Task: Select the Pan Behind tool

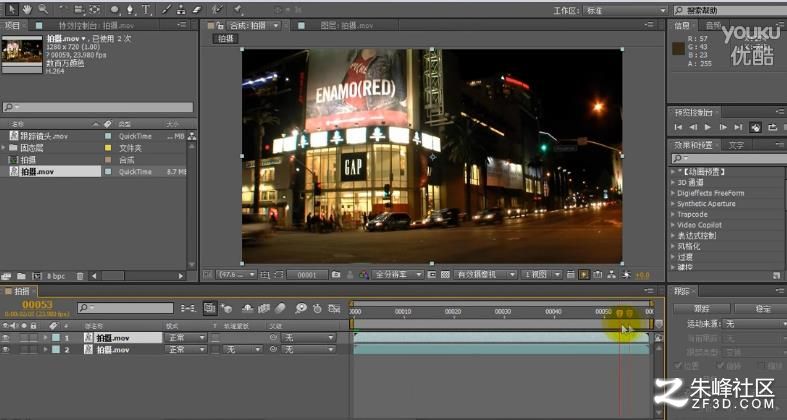Action: [94, 10]
